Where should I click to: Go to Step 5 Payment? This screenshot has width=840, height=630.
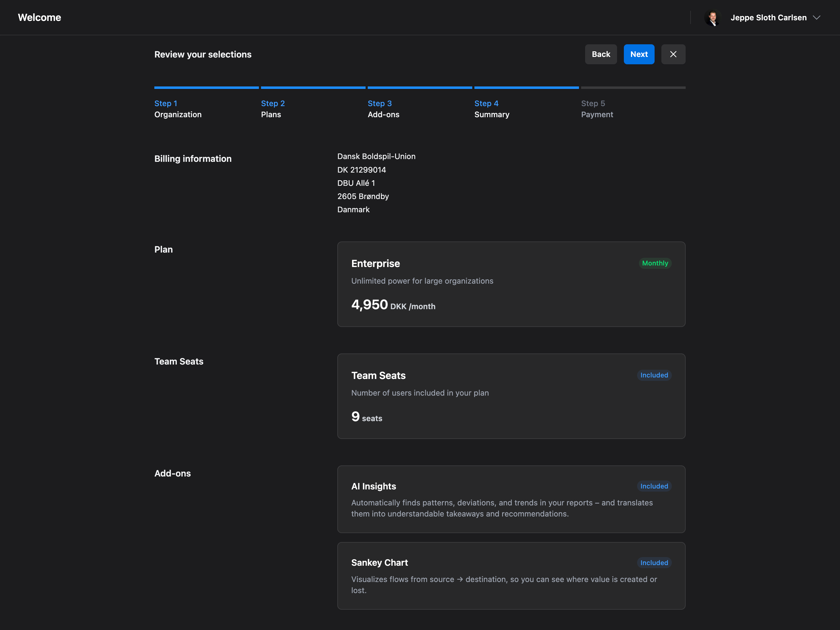click(x=596, y=109)
